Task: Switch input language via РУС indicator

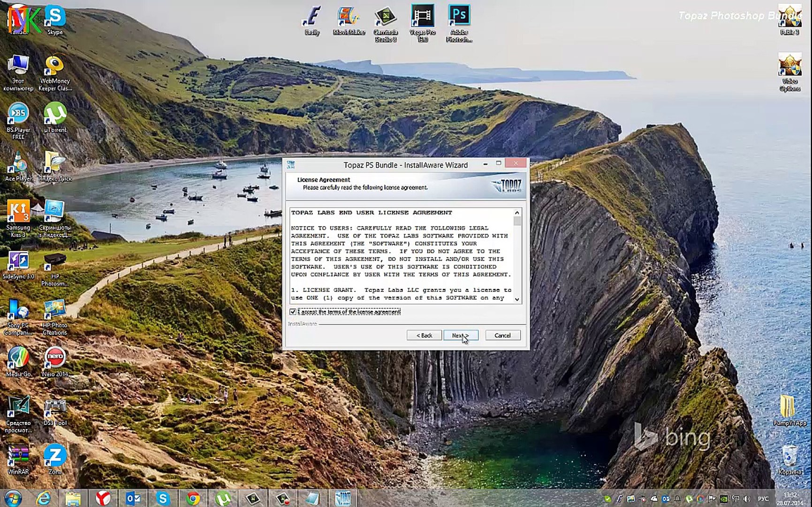Action: [x=763, y=499]
